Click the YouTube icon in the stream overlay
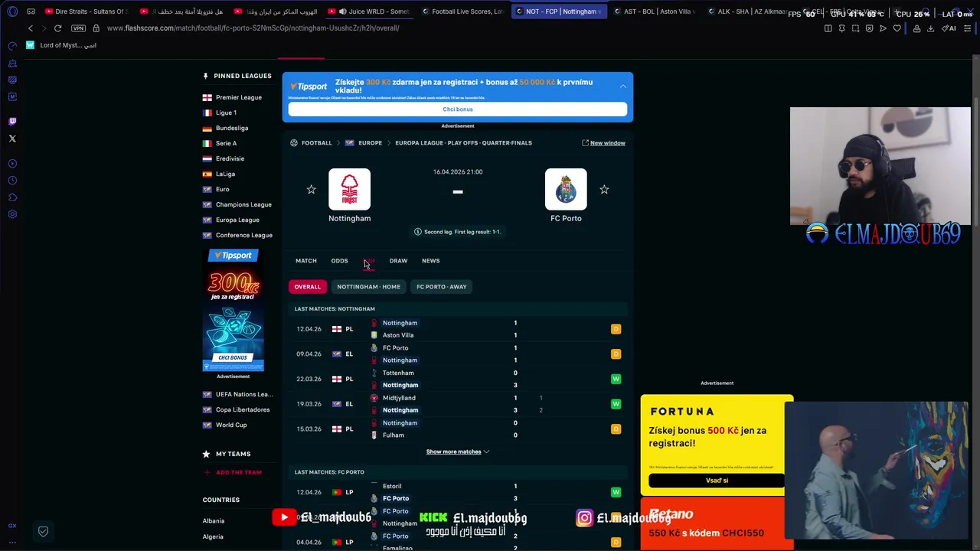 point(284,517)
